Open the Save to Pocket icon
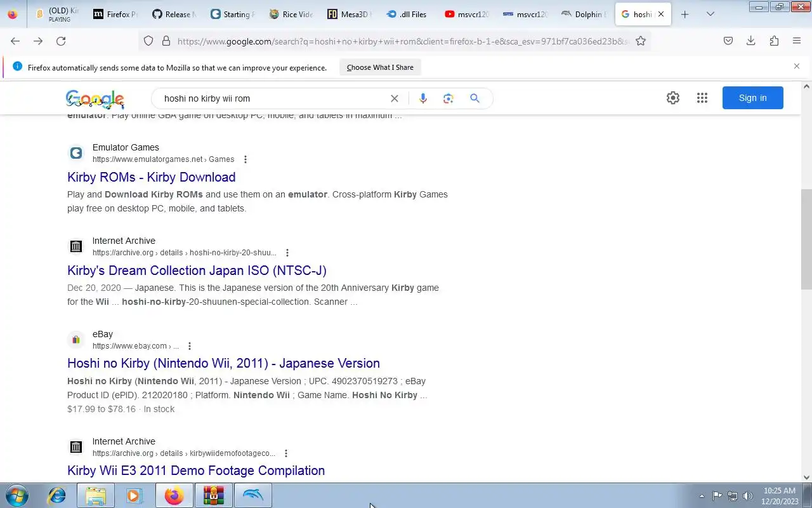Viewport: 812px width, 508px height. pos(728,41)
